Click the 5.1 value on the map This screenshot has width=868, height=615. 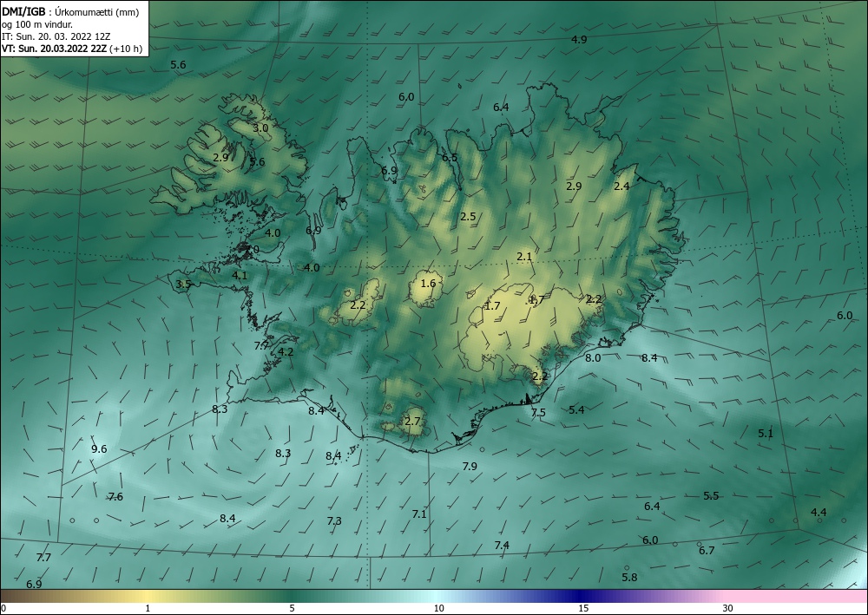click(x=766, y=434)
